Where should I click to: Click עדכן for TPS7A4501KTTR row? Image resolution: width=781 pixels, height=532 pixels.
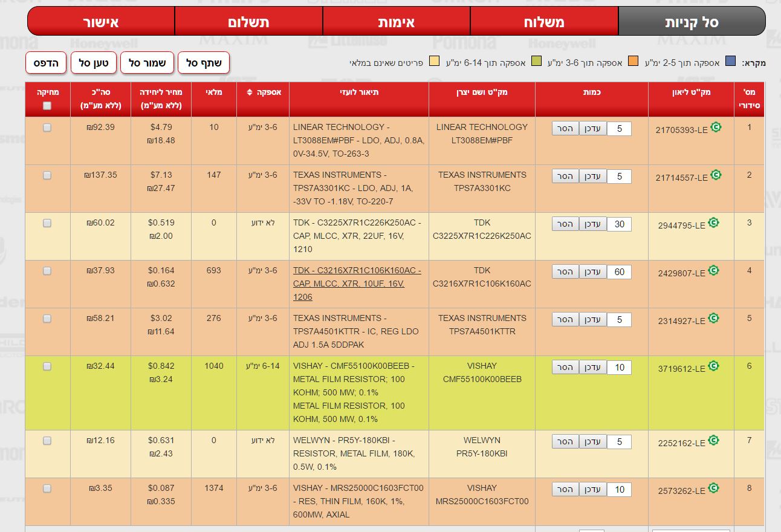(x=593, y=319)
